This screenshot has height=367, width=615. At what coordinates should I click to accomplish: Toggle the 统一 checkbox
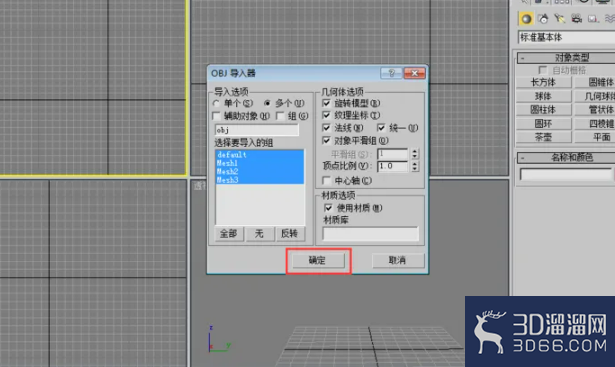click(x=381, y=128)
